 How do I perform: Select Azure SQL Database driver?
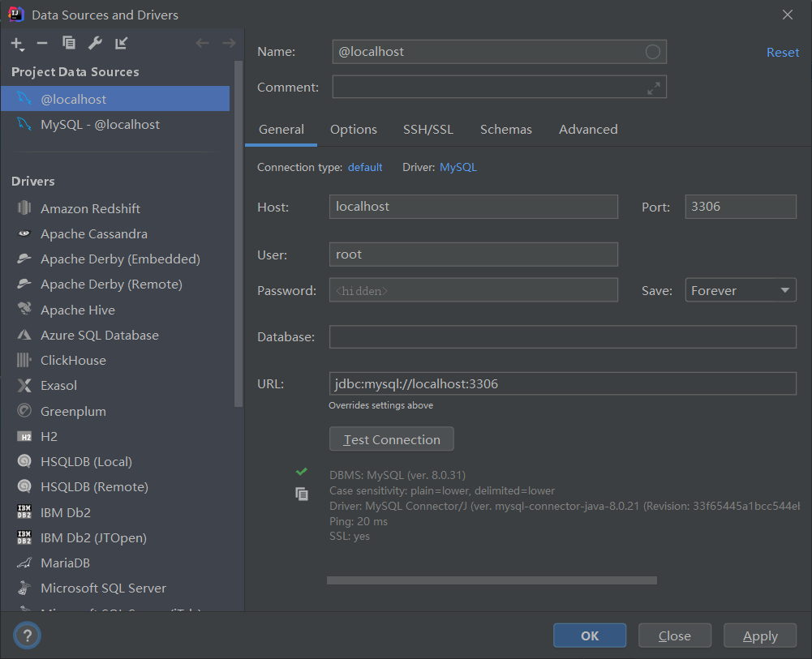(115, 336)
